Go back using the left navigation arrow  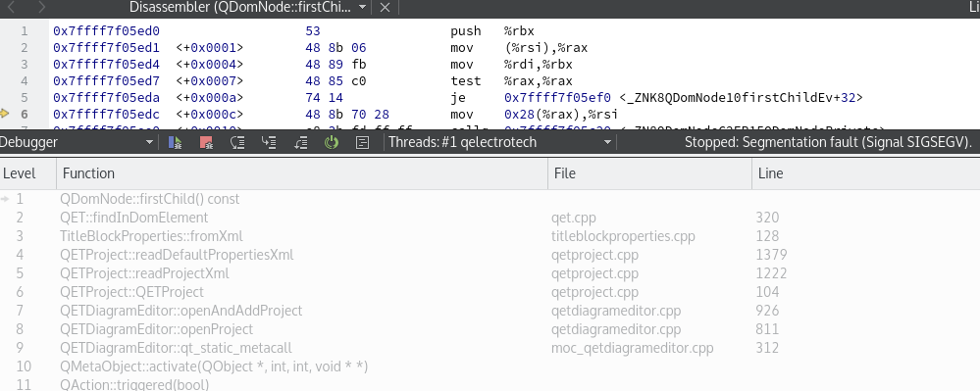tap(11, 8)
